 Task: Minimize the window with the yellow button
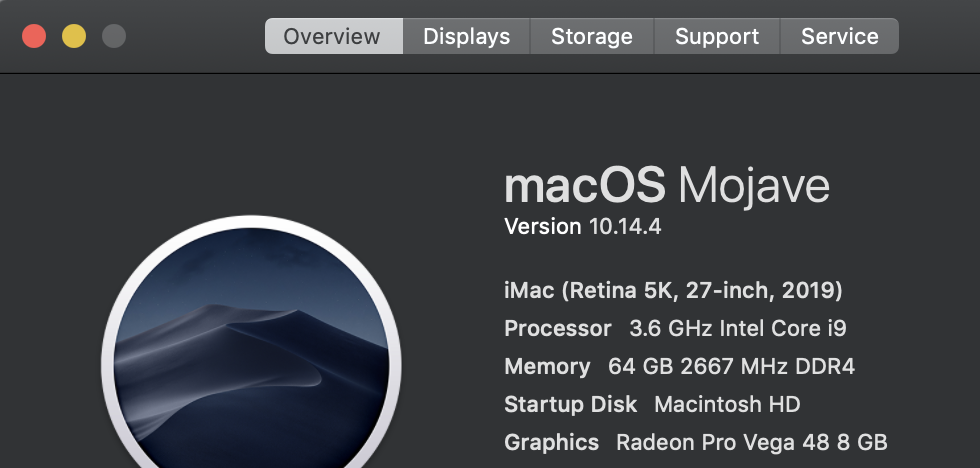[74, 37]
